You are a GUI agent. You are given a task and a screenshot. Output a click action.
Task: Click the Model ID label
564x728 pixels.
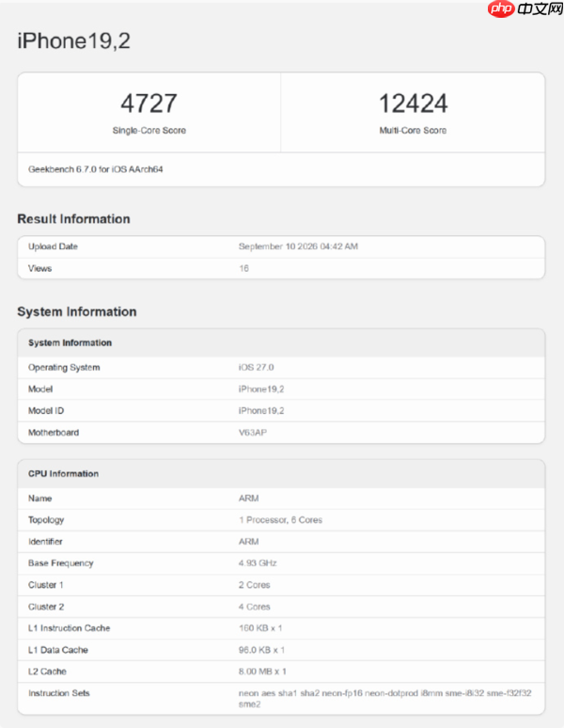46,410
